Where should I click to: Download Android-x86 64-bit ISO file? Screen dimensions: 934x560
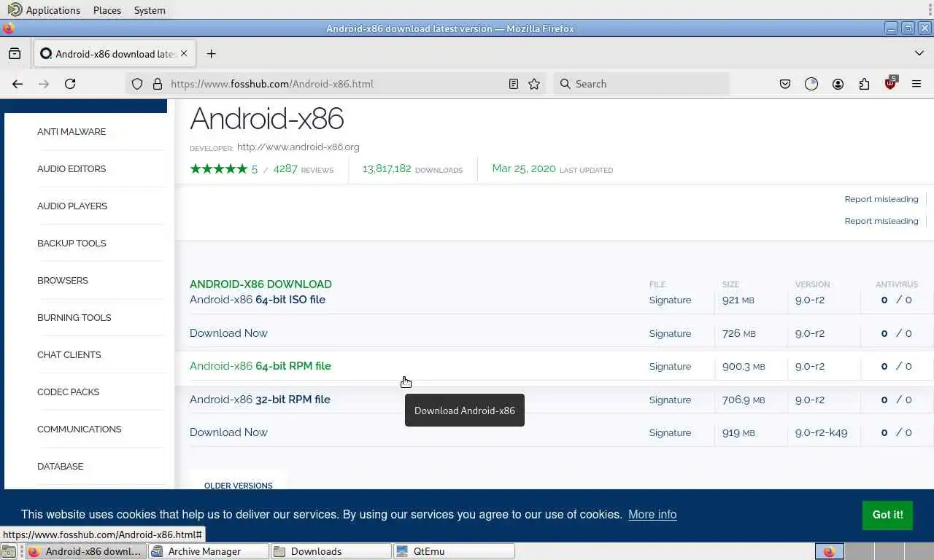tap(258, 300)
